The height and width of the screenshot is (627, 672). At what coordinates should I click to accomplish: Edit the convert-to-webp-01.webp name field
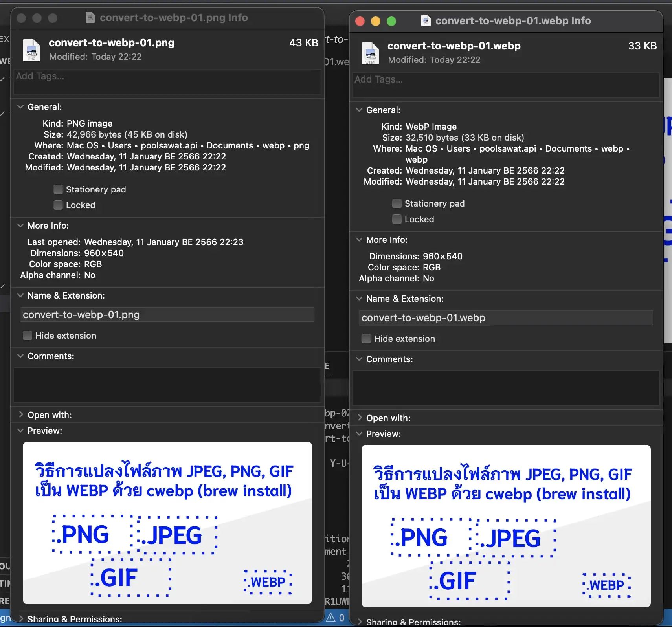(x=506, y=318)
